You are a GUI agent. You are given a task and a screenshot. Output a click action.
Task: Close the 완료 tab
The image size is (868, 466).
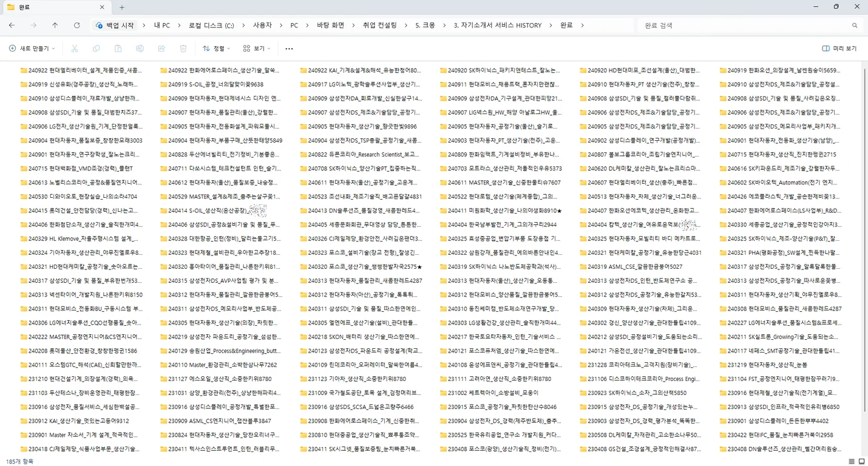click(x=102, y=7)
